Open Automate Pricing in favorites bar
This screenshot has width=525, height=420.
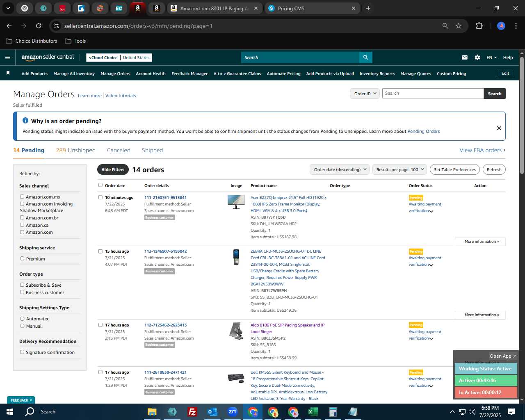pos(283,74)
